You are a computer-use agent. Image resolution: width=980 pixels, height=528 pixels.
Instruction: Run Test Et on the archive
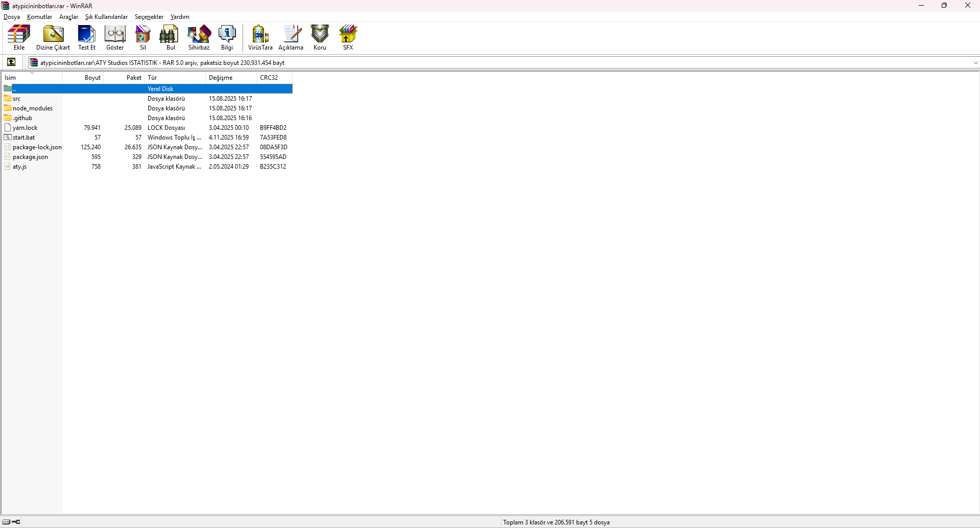[86, 37]
